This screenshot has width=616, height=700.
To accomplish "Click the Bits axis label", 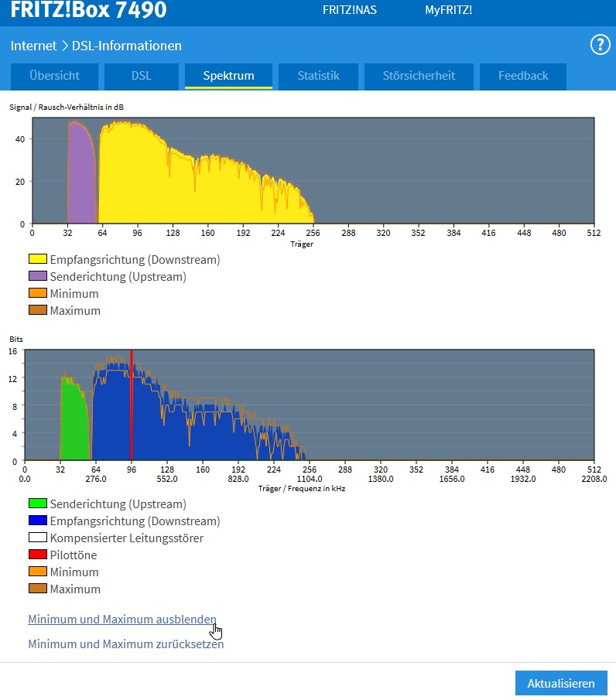I will 16,340.
